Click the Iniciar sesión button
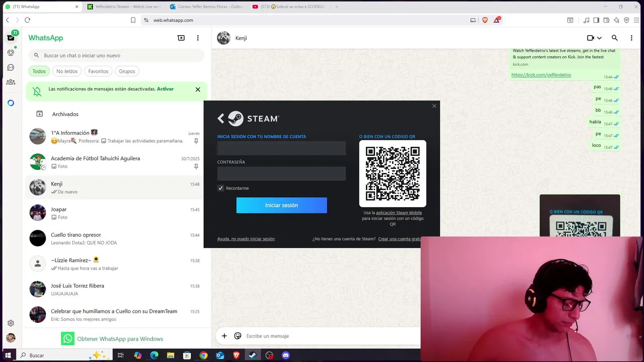Screen dimensions: 644x362 click(282, 205)
